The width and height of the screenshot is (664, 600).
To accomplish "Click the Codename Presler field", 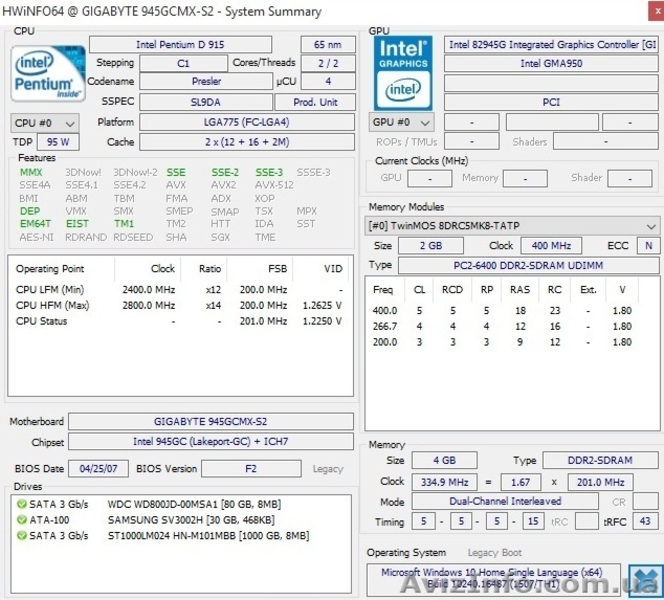I will pos(206,81).
